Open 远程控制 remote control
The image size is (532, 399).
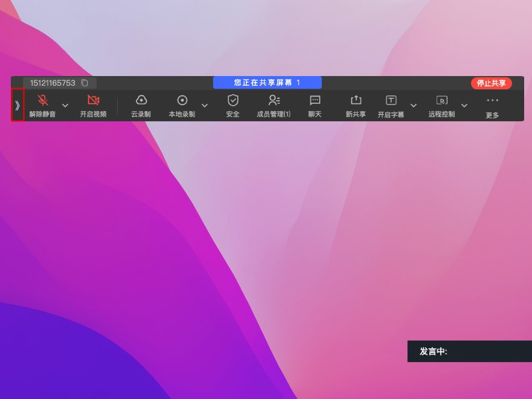(442, 106)
